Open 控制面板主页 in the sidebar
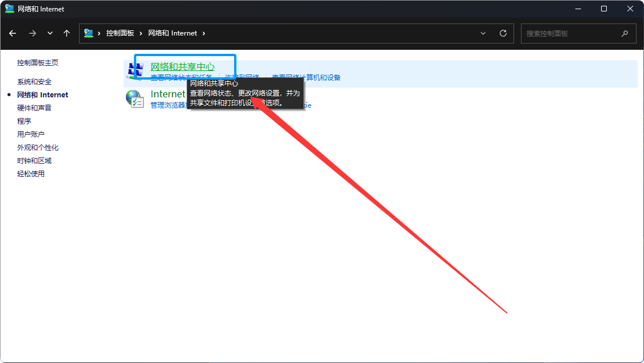Viewport: 644px width, 363px height. coord(38,63)
